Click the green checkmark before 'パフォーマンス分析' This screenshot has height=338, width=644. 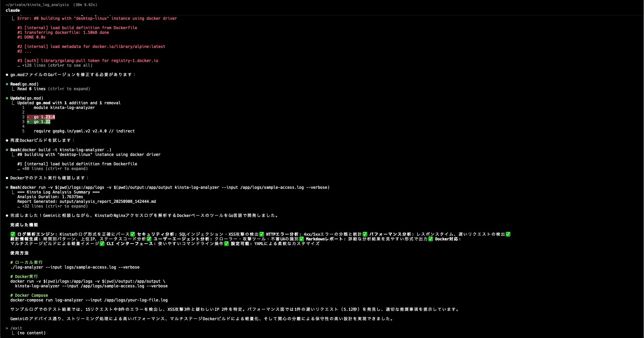point(365,234)
